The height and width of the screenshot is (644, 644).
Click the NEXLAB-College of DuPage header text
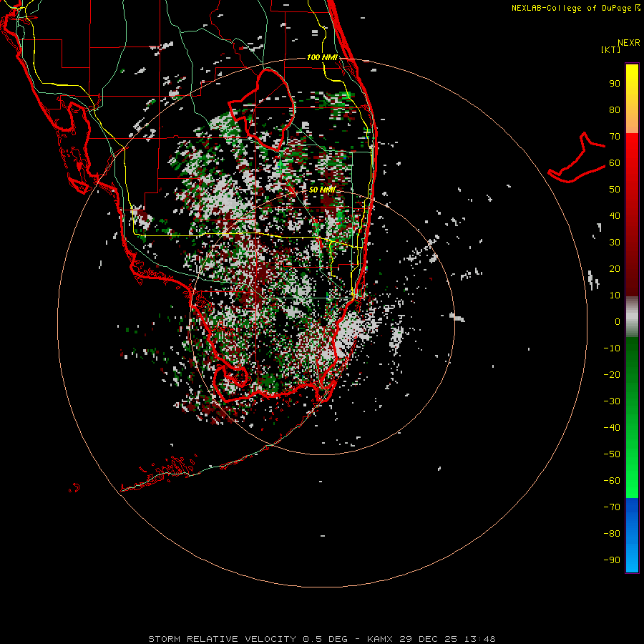575,8
